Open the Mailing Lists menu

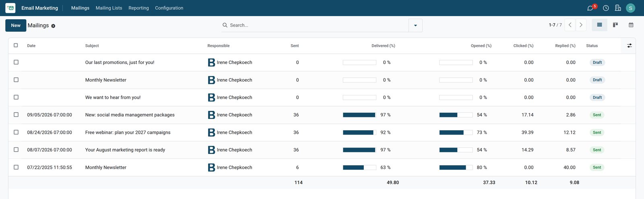109,8
